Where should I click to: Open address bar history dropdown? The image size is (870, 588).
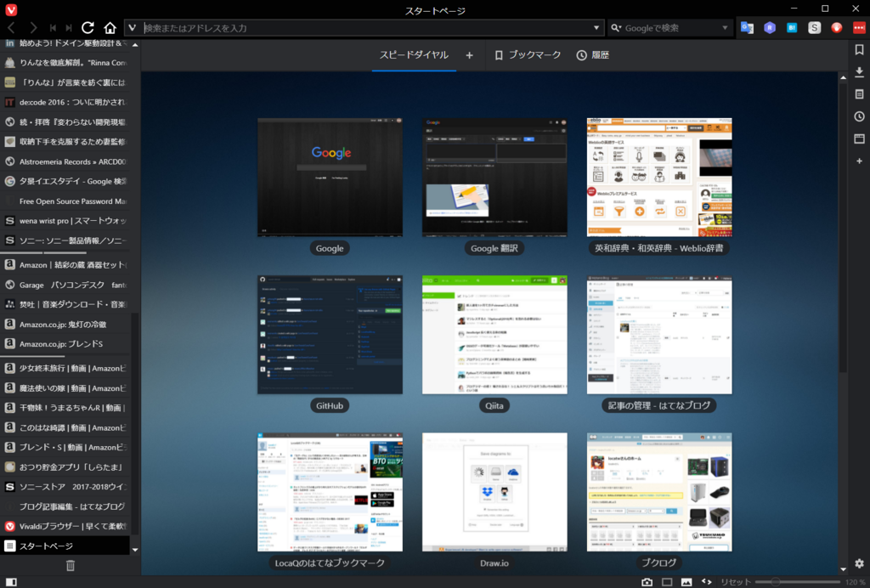click(x=596, y=28)
